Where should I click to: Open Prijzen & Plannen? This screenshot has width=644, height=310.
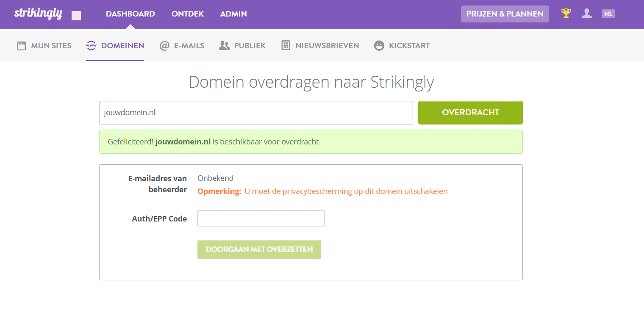click(x=505, y=14)
